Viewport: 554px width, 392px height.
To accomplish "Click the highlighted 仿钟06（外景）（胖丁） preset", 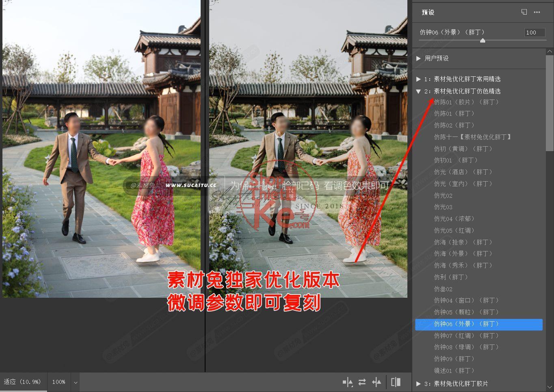I will coord(467,324).
